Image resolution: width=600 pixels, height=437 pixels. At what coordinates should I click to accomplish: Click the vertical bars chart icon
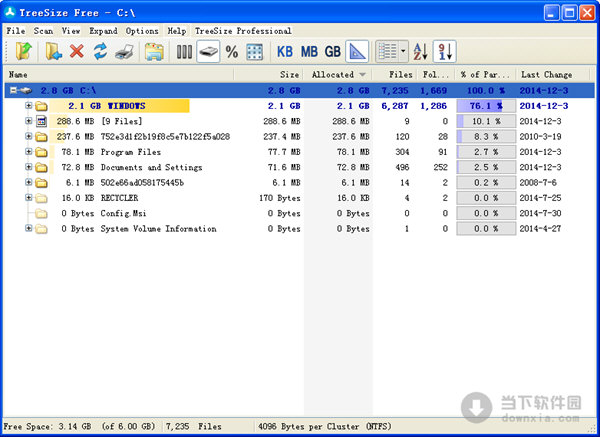click(184, 51)
